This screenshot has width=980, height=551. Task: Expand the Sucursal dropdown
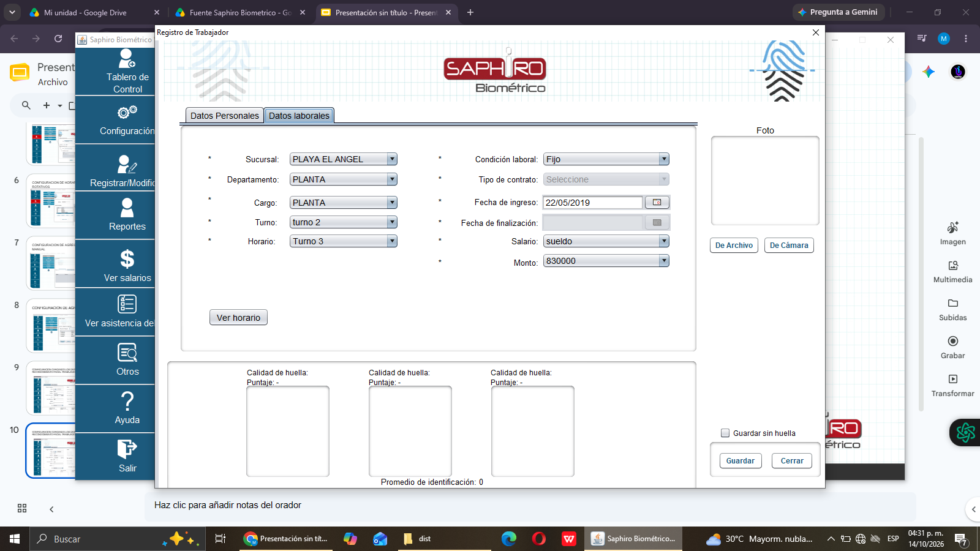click(392, 159)
